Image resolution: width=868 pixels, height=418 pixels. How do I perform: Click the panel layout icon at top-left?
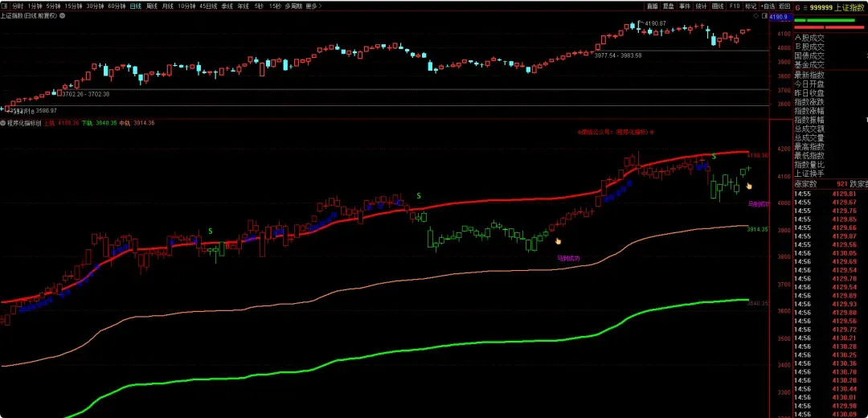pyautogui.click(x=5, y=6)
